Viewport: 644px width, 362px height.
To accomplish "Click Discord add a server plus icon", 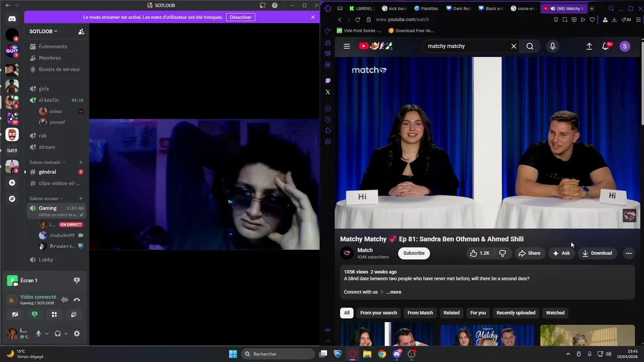I will pos(12,183).
